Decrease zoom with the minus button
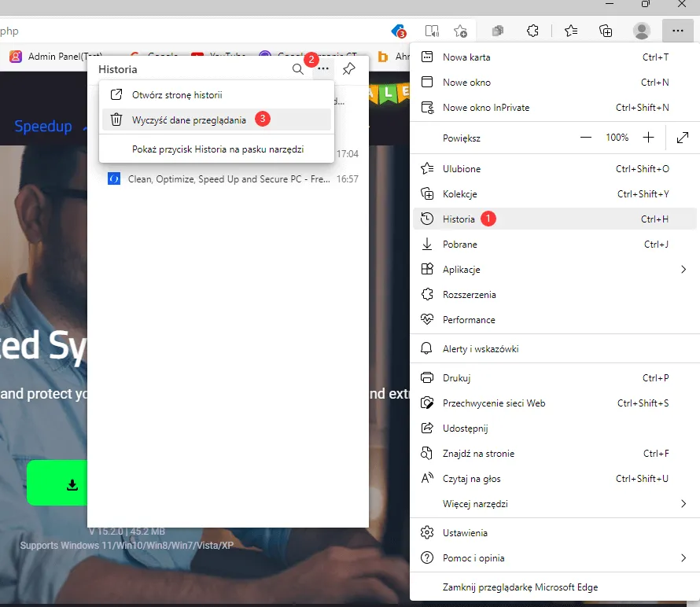The width and height of the screenshot is (700, 607). click(x=586, y=138)
